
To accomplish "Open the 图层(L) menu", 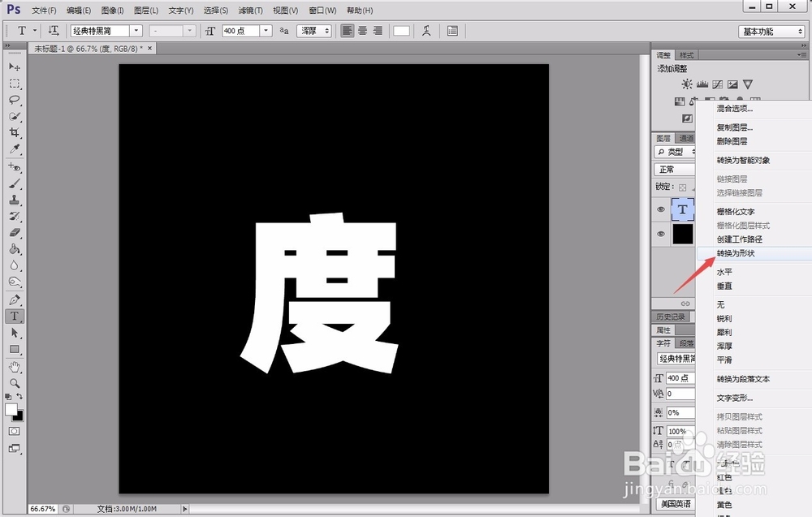I will 146,11.
